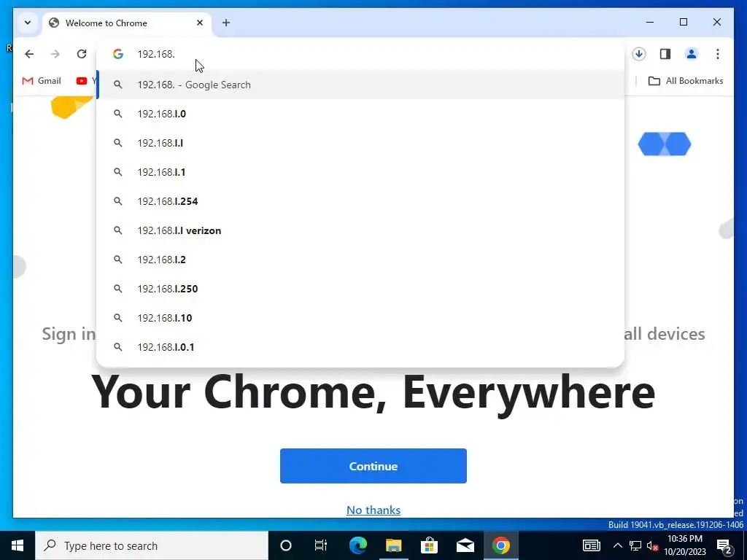Open the clock showing 10:36 PM

coord(685,545)
